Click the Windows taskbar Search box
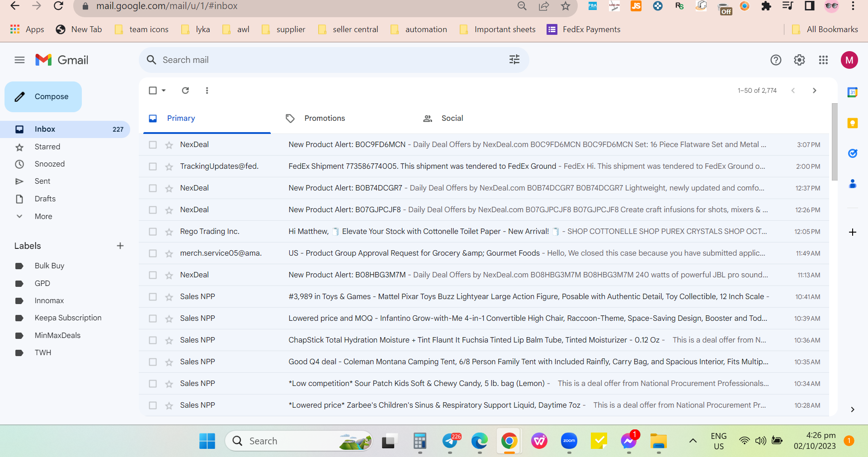 pyautogui.click(x=299, y=441)
